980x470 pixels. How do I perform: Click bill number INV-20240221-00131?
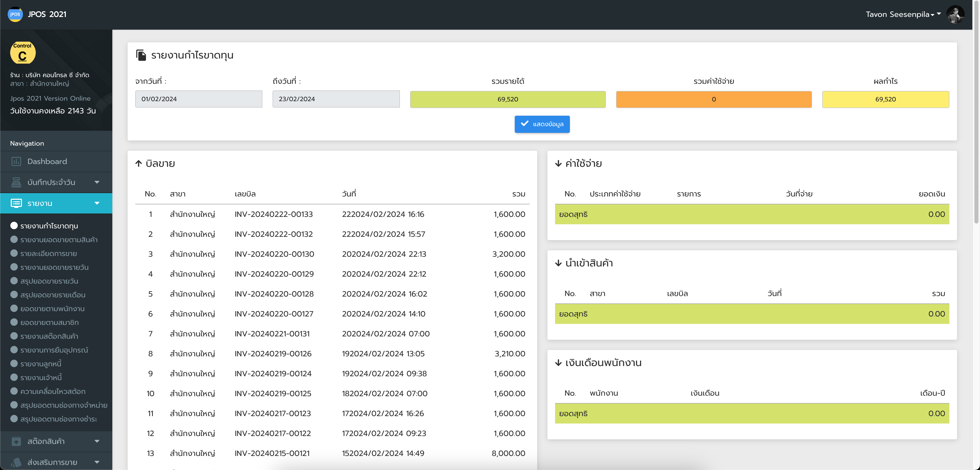[272, 334]
